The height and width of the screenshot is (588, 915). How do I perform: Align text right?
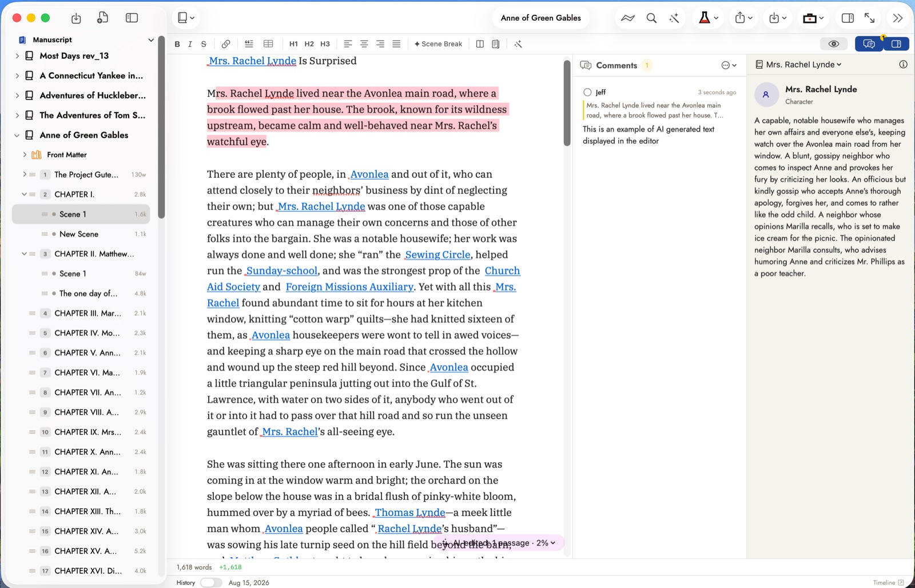click(x=380, y=44)
